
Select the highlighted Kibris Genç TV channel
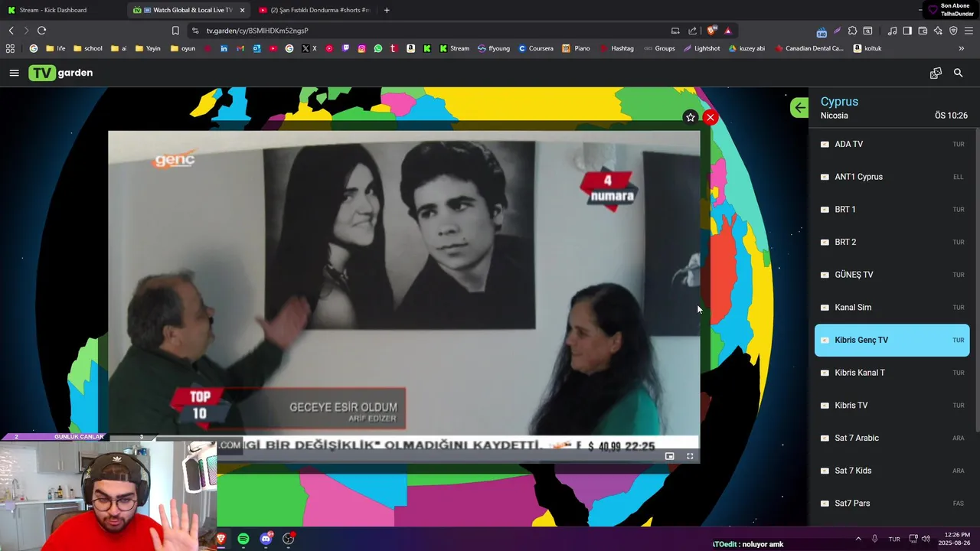892,340
